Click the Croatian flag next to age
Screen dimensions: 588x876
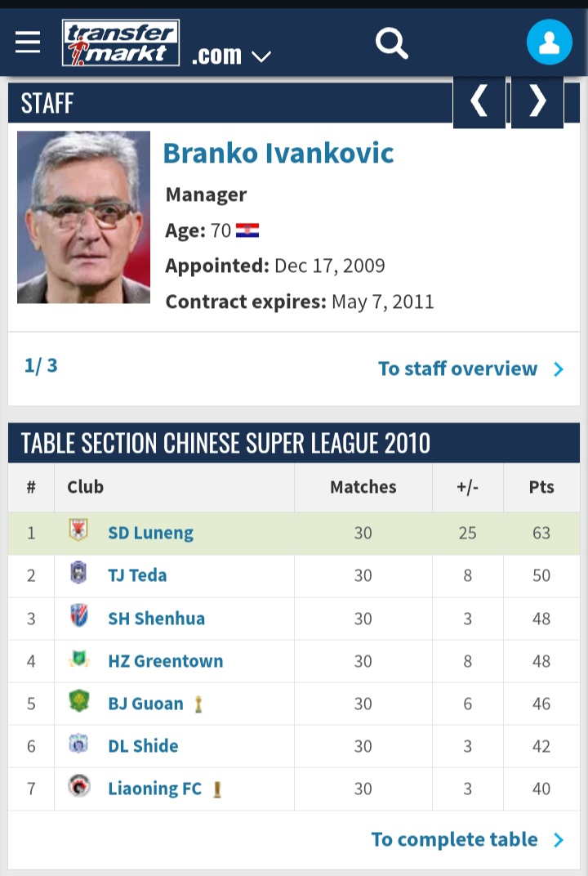pos(247,230)
